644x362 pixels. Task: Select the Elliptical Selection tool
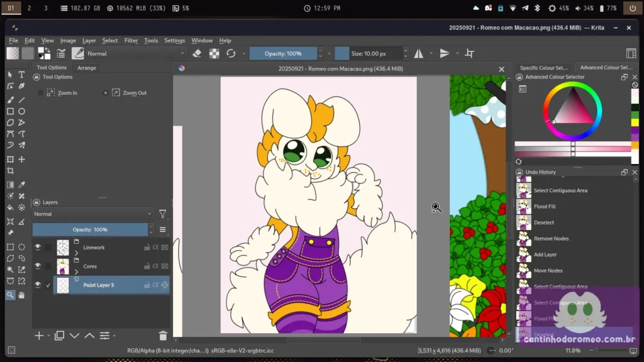[x=22, y=247]
